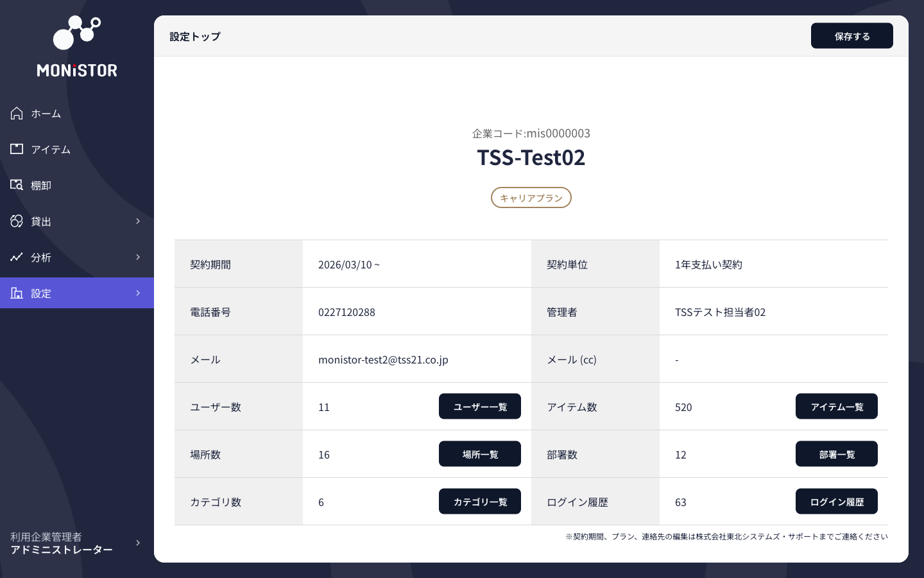Open the 棚卸 inventory search icon
This screenshot has width=924, height=578.
[17, 185]
